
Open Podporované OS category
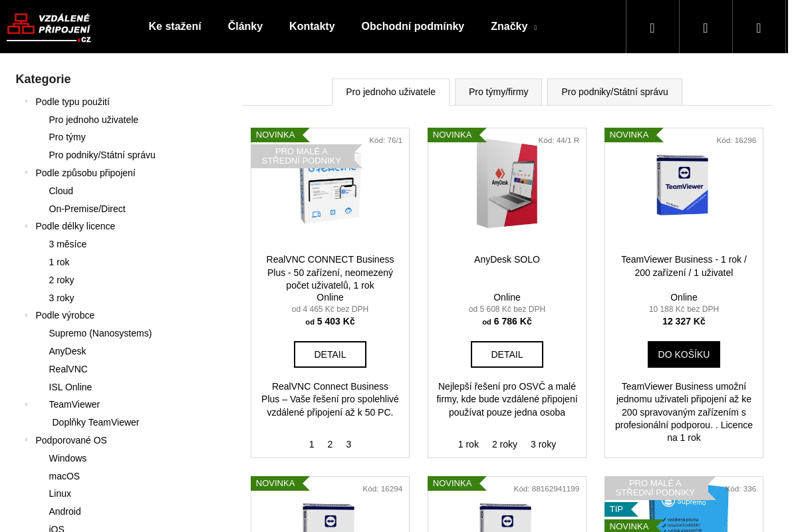[71, 440]
